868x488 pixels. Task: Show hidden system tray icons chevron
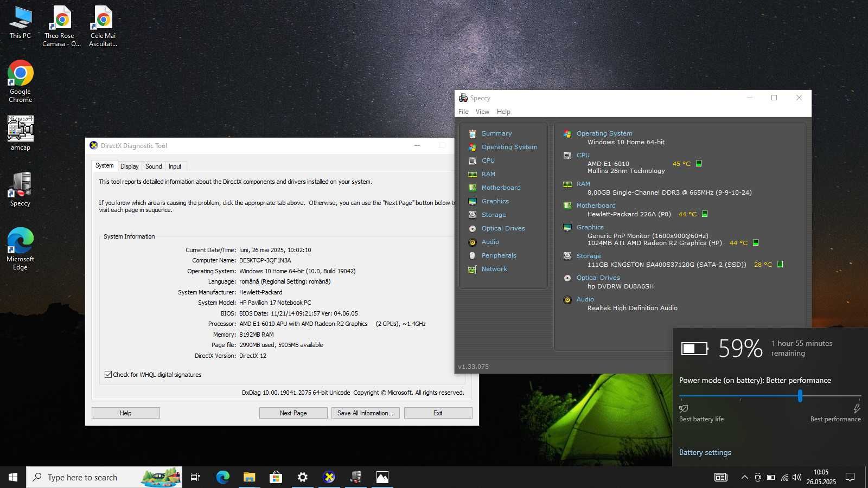tap(744, 477)
